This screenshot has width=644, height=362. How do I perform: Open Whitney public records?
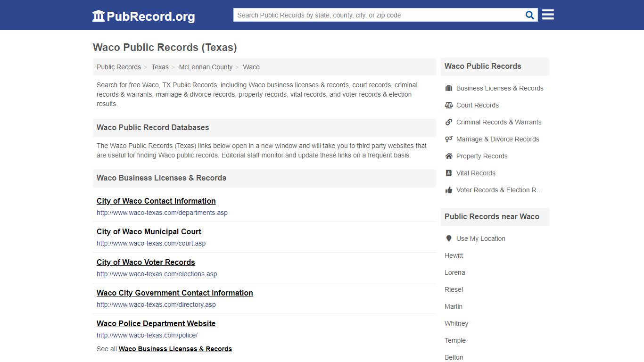point(456,323)
